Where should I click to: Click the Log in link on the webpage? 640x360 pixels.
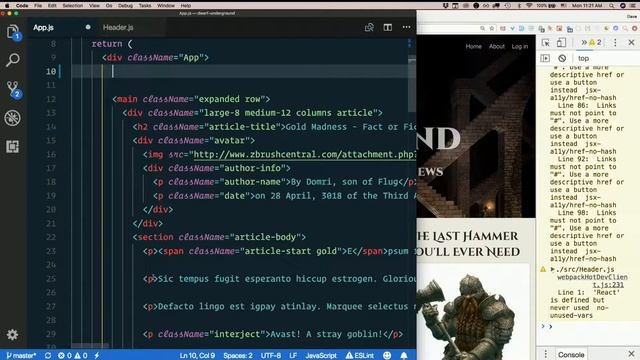pyautogui.click(x=520, y=47)
